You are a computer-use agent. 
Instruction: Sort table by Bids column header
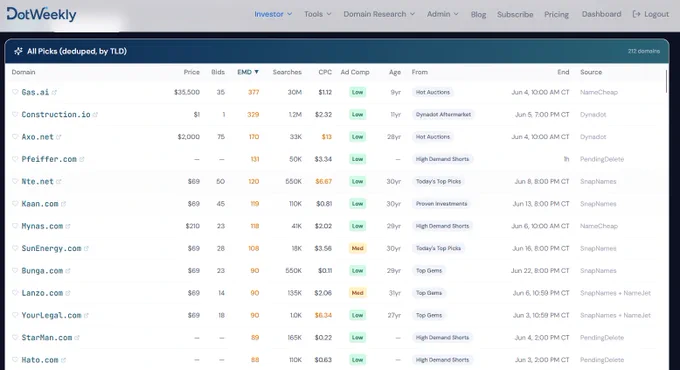tap(218, 72)
